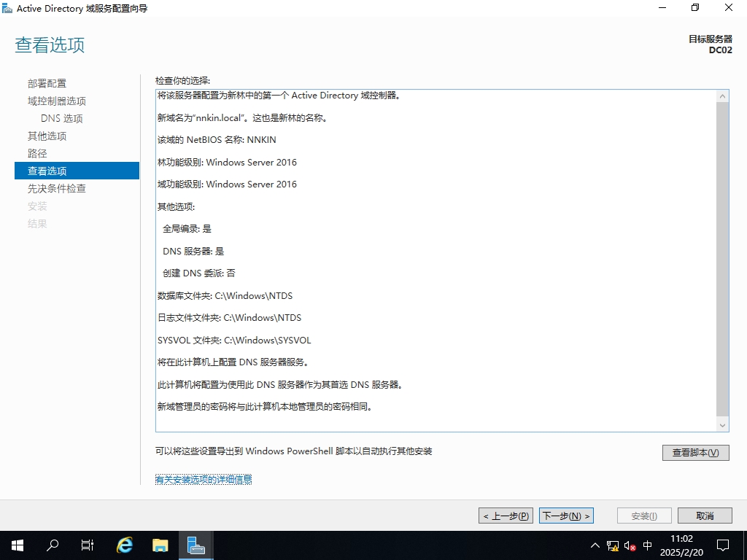Launch Internet Explorer from the taskbar
The image size is (747, 560).
point(125,545)
